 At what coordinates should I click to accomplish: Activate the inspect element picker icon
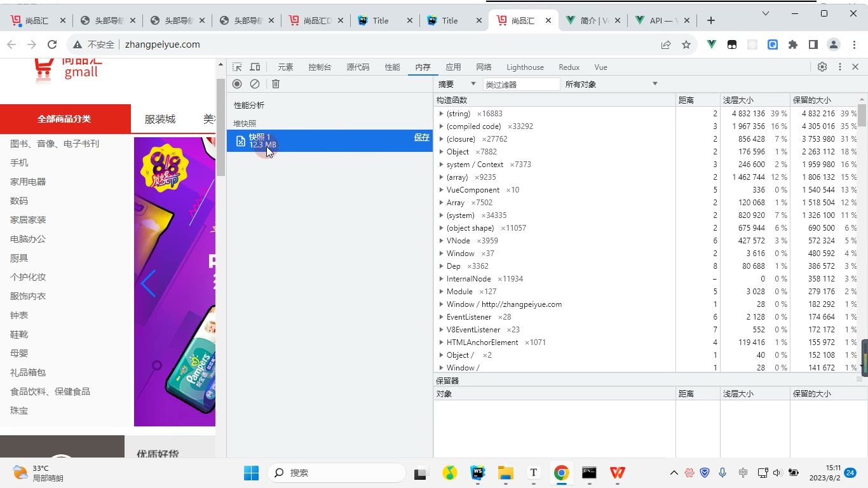point(237,67)
